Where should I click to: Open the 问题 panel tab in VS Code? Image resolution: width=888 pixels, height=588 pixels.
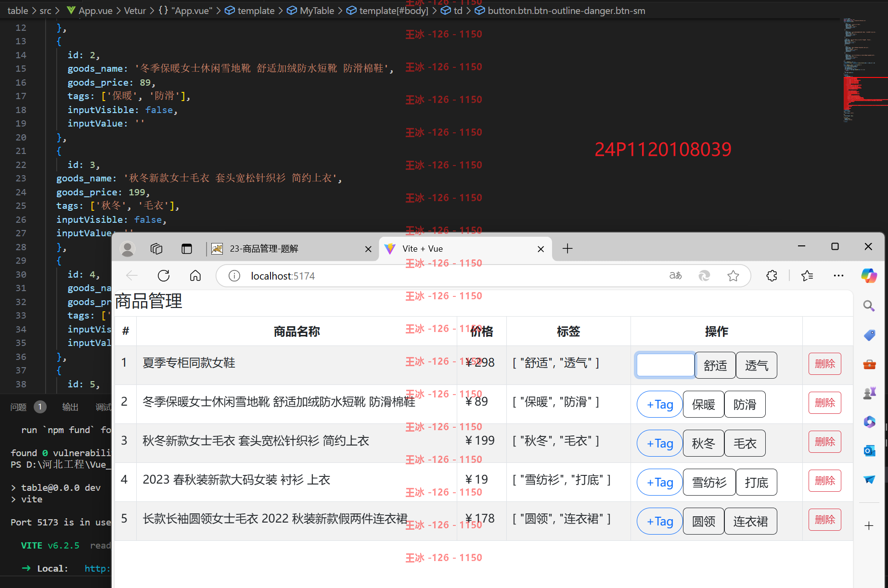19,407
